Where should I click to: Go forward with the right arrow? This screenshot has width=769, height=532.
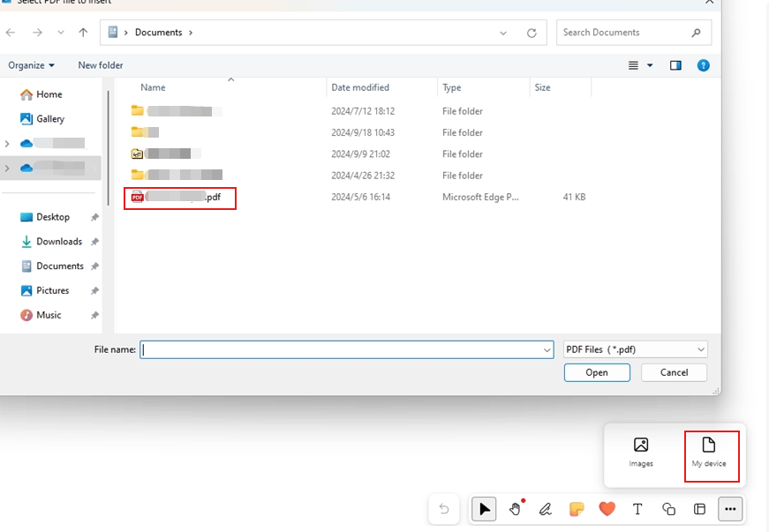(x=37, y=33)
